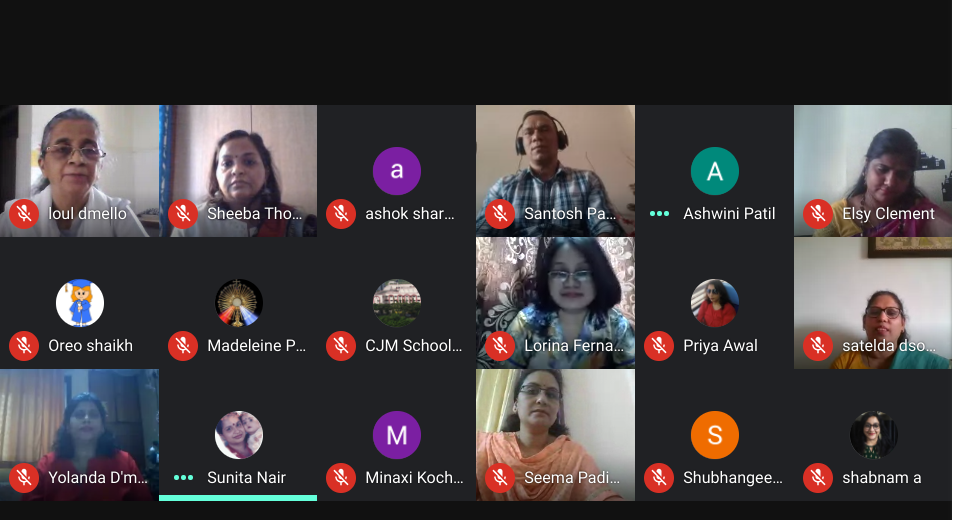Click the mic-off icon next to shabnam a
This screenshot has width=957, height=520.
pyautogui.click(x=818, y=477)
